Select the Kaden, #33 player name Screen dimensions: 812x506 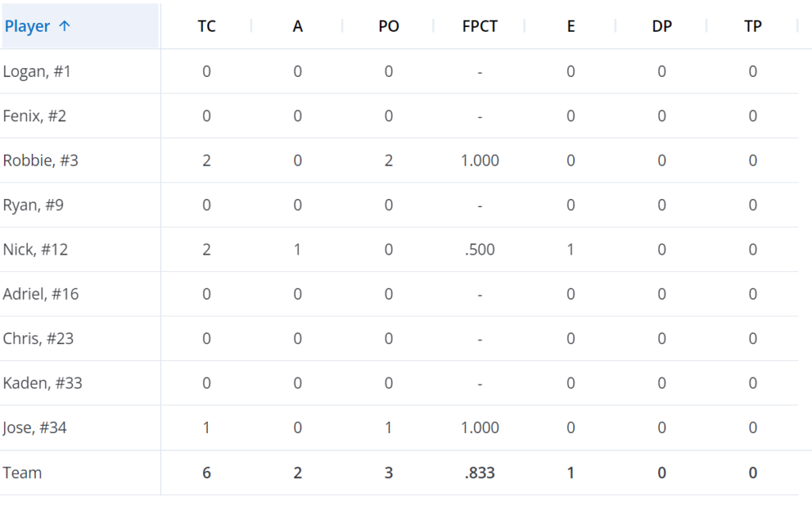click(x=43, y=383)
